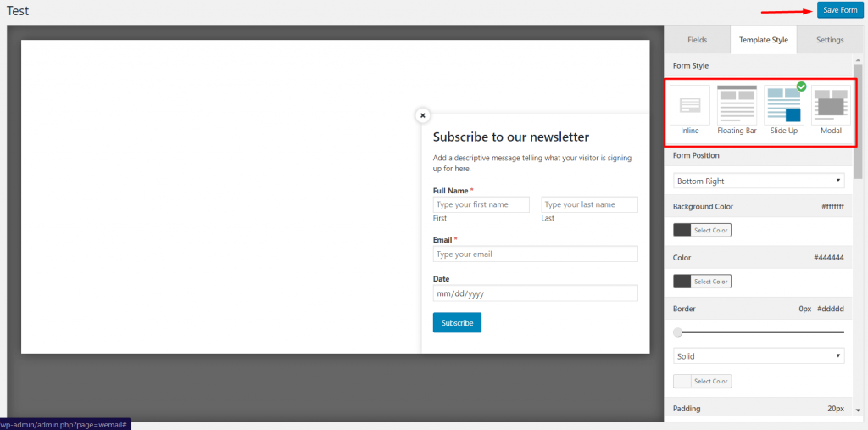Click the Border width slider handle
868x430 pixels.
(677, 332)
